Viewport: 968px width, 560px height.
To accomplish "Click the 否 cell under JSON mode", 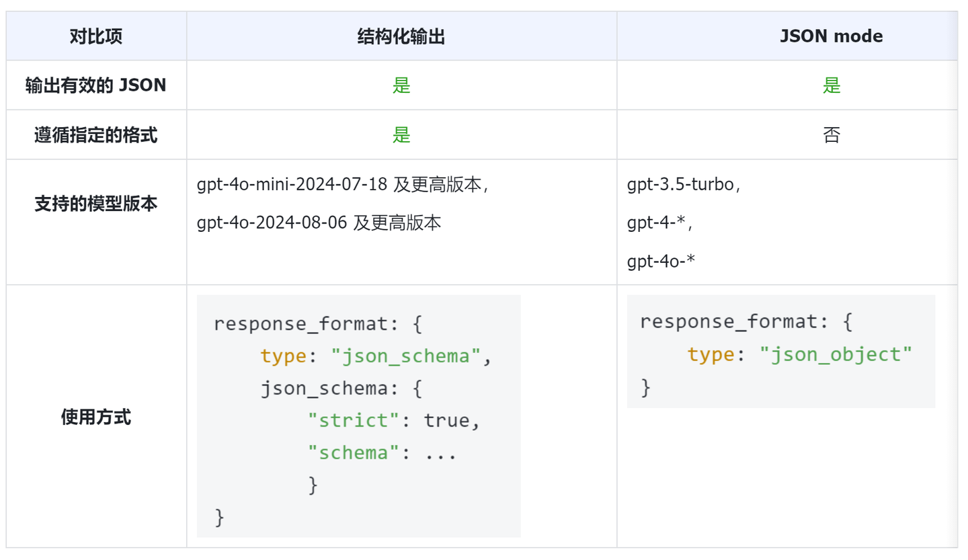I will (831, 135).
